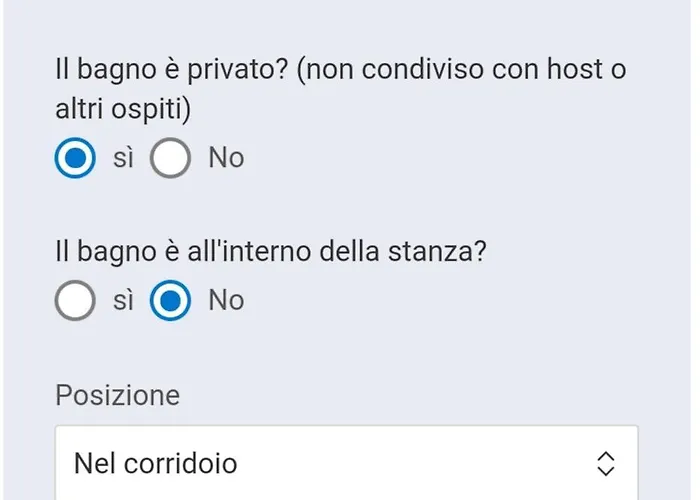Click empty circle next to private-bathroom 'No'
Screen dimensions: 700x500
[171, 159]
